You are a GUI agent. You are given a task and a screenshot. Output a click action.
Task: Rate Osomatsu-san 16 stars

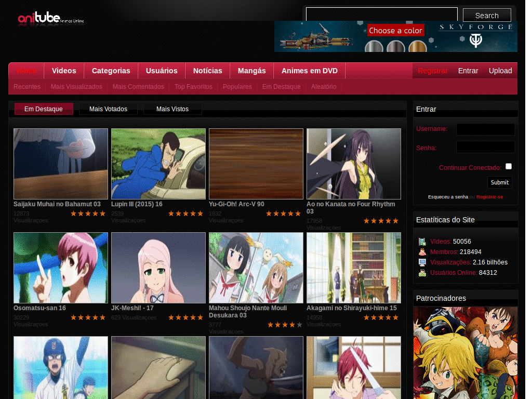(88, 317)
